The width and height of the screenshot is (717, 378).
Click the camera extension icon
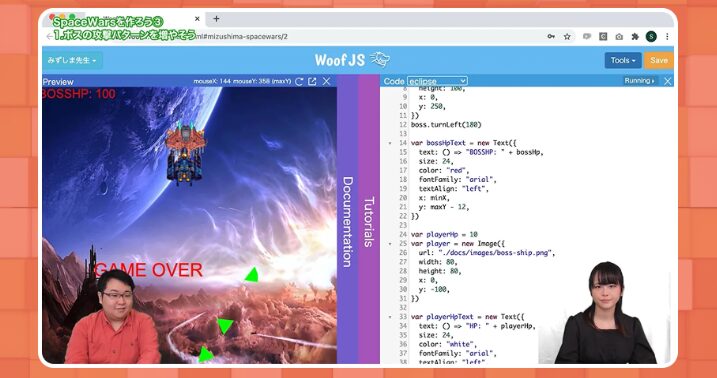pos(619,37)
